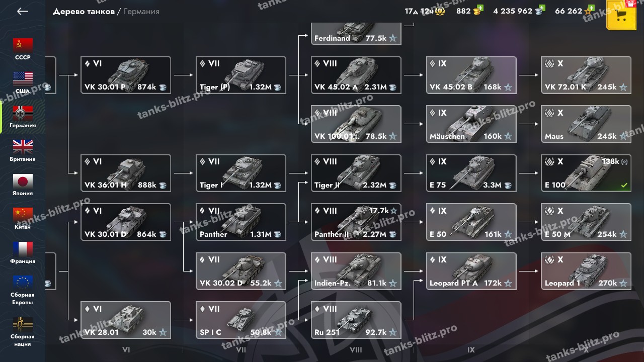This screenshot has width=644, height=362.
Task: Select the France flag icon
Action: [x=23, y=249]
